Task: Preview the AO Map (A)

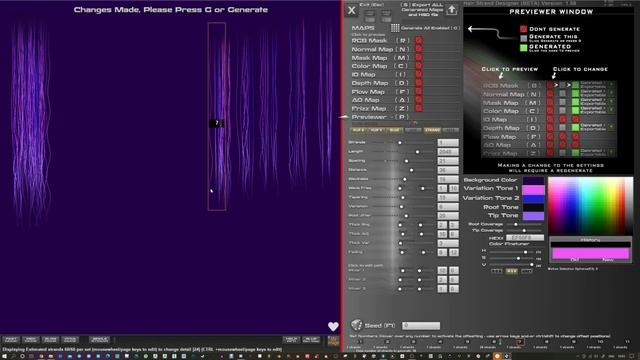Action: point(380,100)
